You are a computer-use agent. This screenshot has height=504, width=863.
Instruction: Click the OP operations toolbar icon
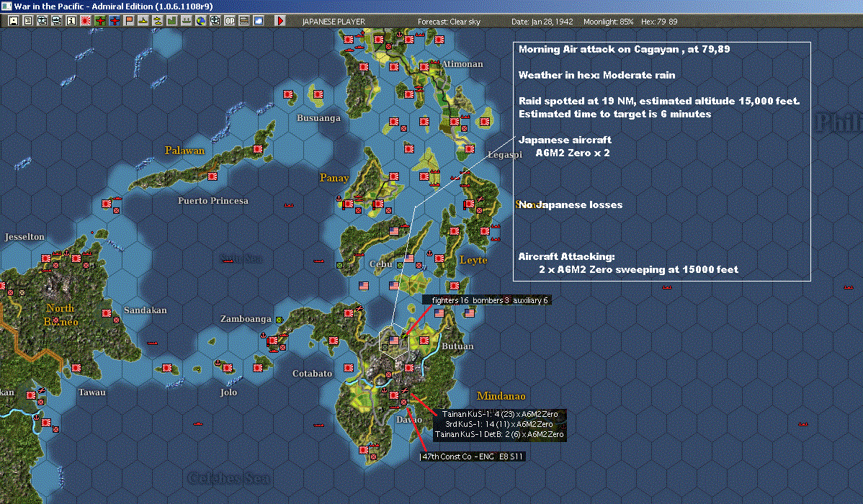point(230,21)
